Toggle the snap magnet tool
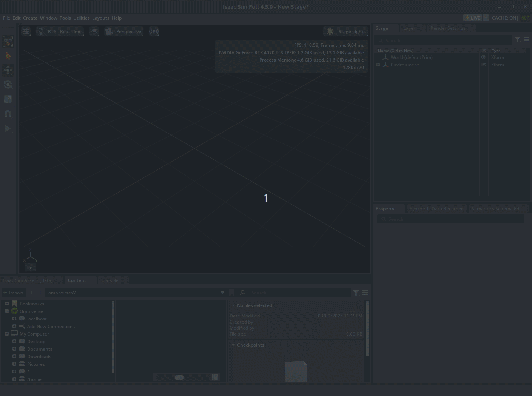This screenshot has height=396, width=532. click(x=8, y=114)
